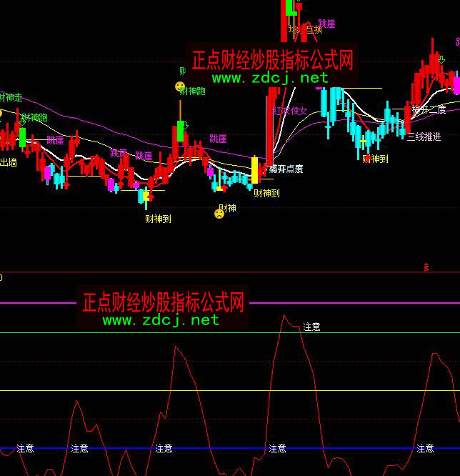460x476 pixels.
Task: Click the orange sad face icon below 财神
Action: coord(219,214)
